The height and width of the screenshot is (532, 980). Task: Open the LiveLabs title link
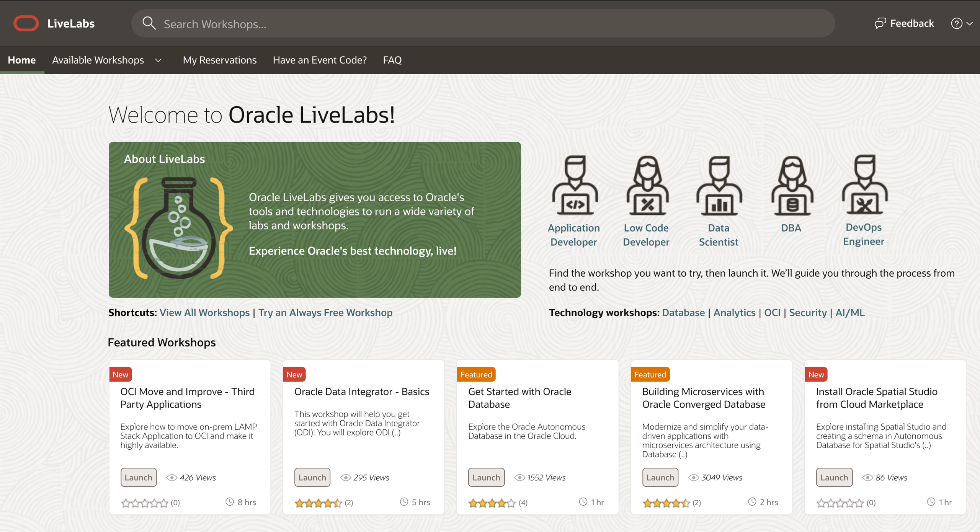[x=71, y=23]
